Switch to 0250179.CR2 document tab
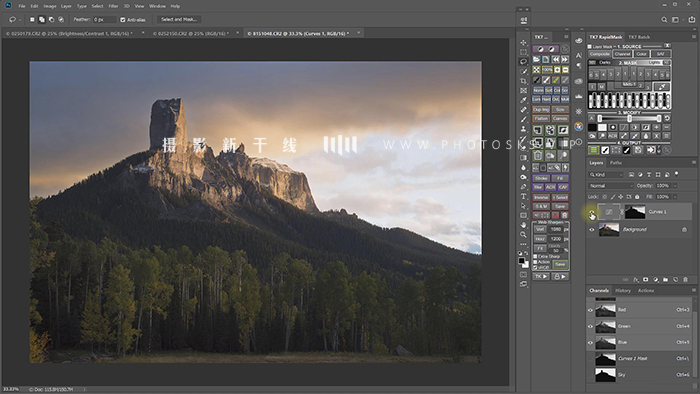 click(x=70, y=33)
